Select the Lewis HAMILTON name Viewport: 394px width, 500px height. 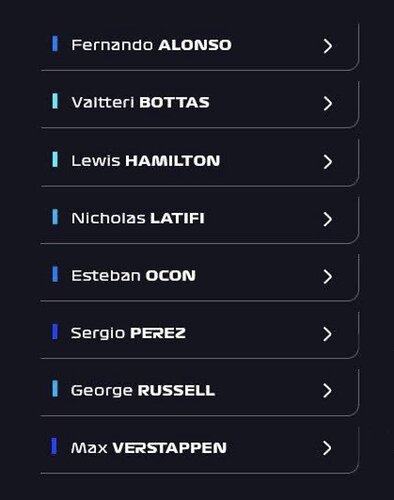tap(146, 161)
